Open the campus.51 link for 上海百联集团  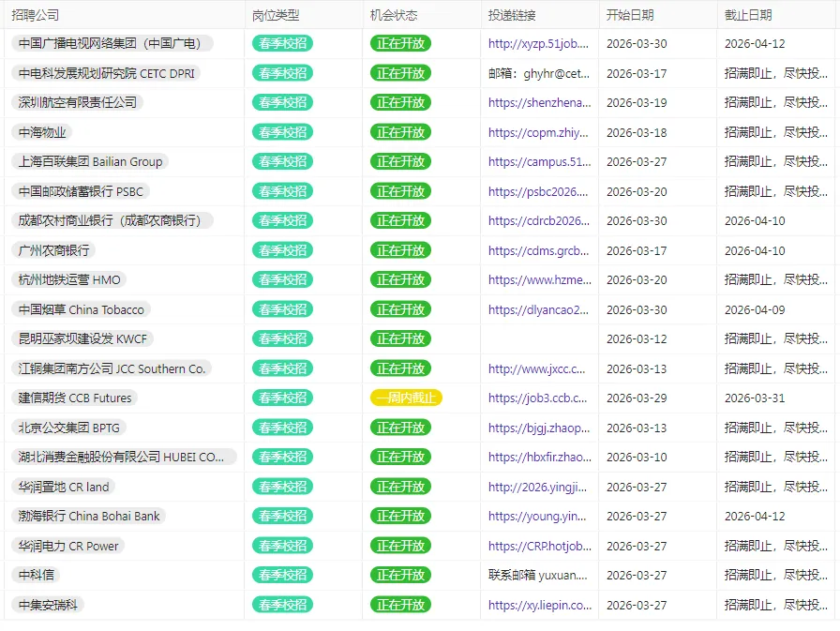(x=539, y=162)
